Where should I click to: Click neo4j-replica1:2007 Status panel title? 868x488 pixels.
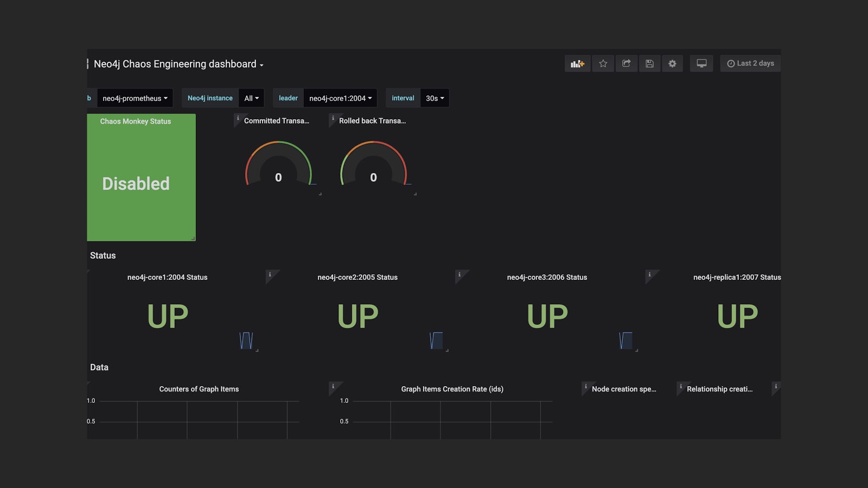737,277
